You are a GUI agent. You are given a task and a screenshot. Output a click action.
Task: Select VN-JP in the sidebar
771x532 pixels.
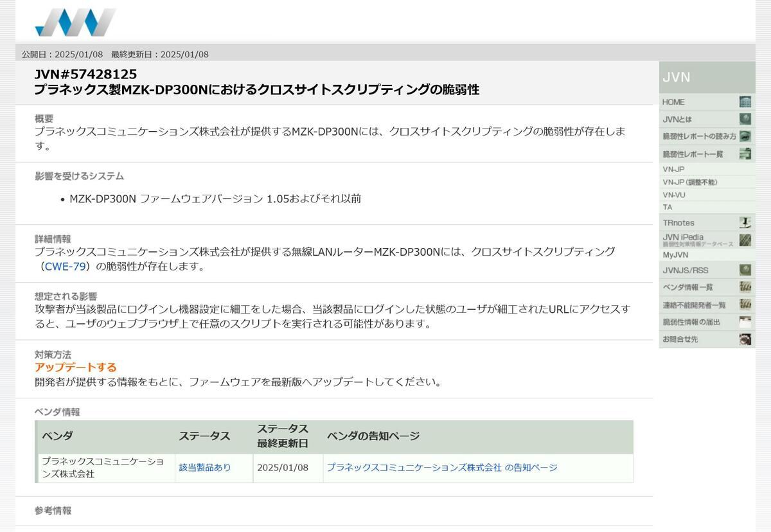(x=707, y=169)
